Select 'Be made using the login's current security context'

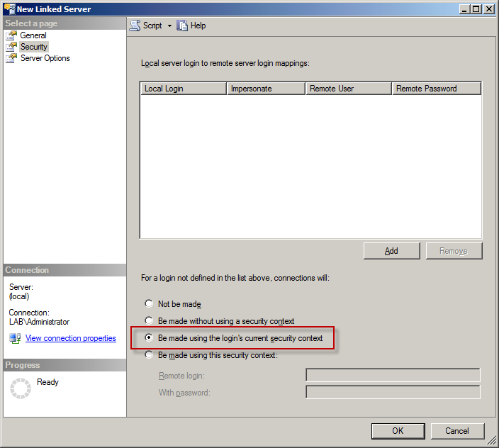[x=149, y=337]
